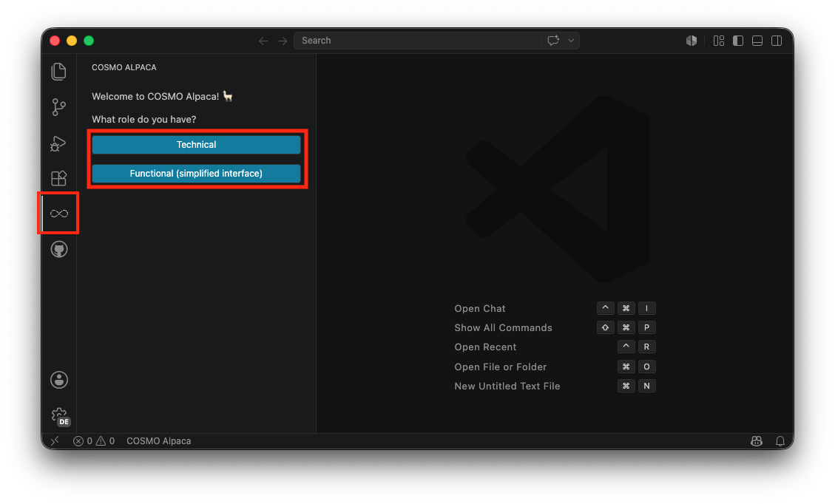The height and width of the screenshot is (504, 835).
Task: Open the Run and Debug view
Action: point(58,143)
